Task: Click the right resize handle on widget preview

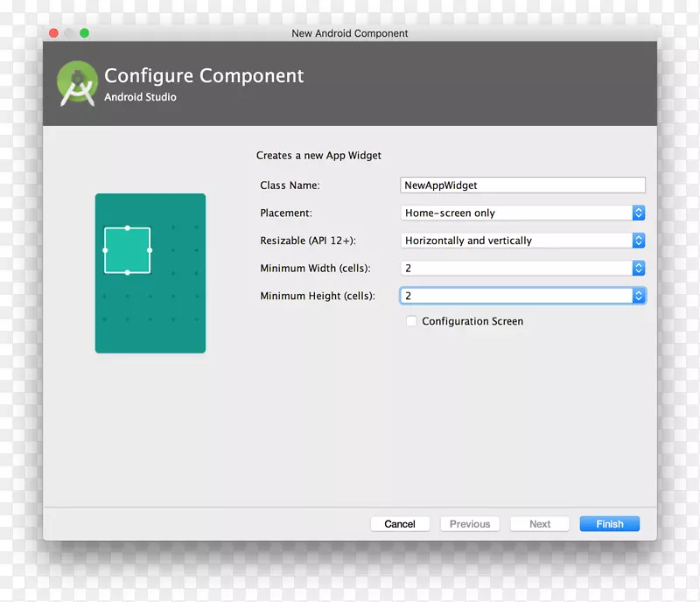Action: point(150,250)
